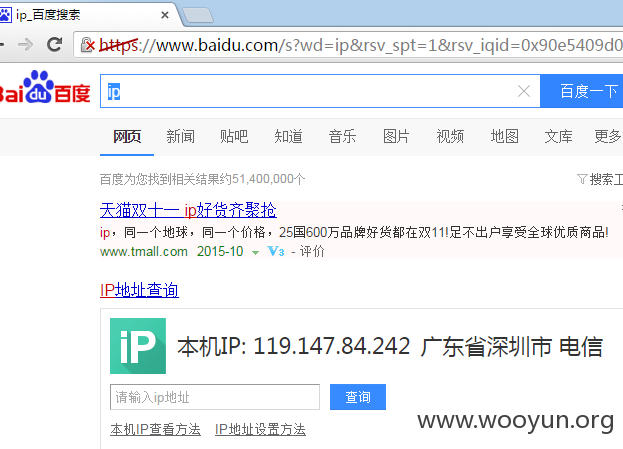Expand the dropdown arrow beside 2015-10
This screenshot has height=449, width=623.
point(255,253)
